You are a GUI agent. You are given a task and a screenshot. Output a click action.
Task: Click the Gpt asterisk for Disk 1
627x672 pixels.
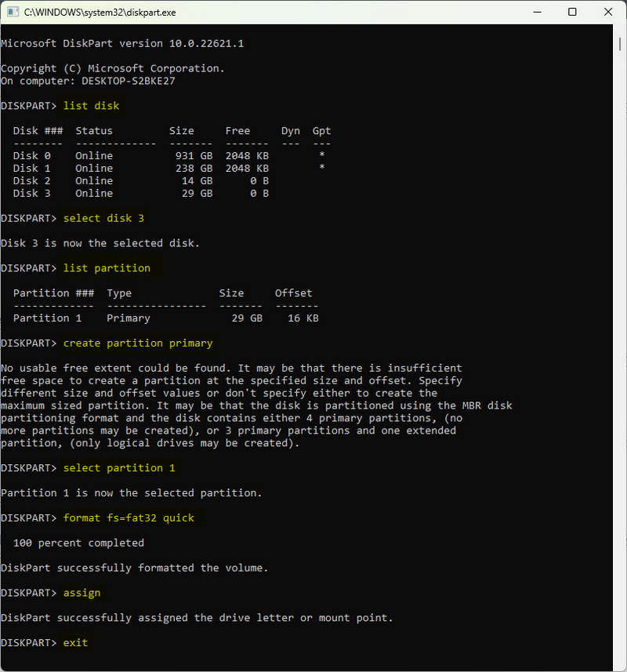coord(321,167)
